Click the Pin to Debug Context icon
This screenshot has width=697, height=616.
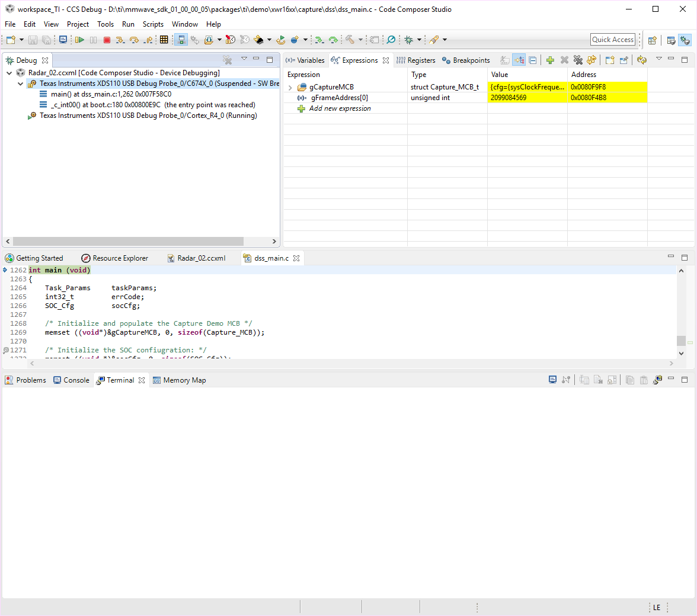coord(624,60)
